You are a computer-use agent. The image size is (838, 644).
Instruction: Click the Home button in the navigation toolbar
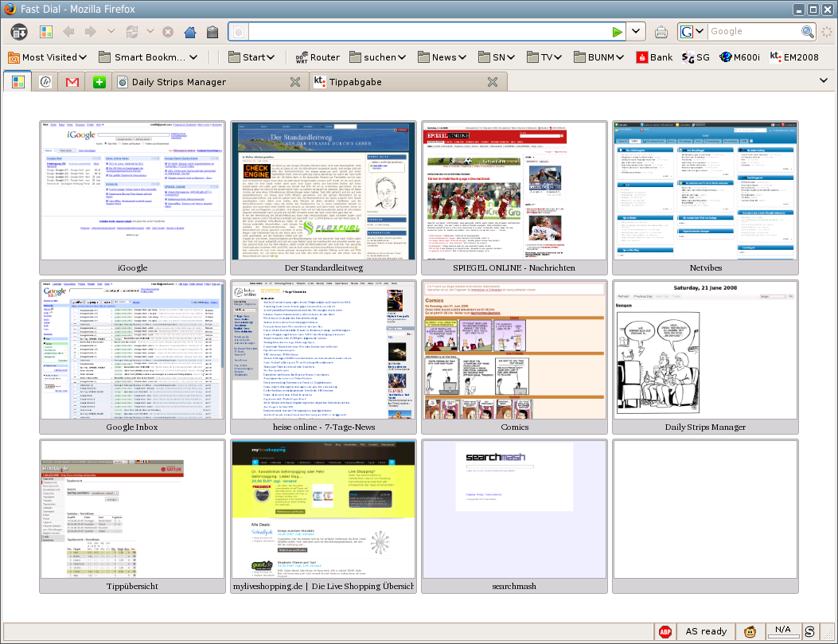tap(190, 32)
